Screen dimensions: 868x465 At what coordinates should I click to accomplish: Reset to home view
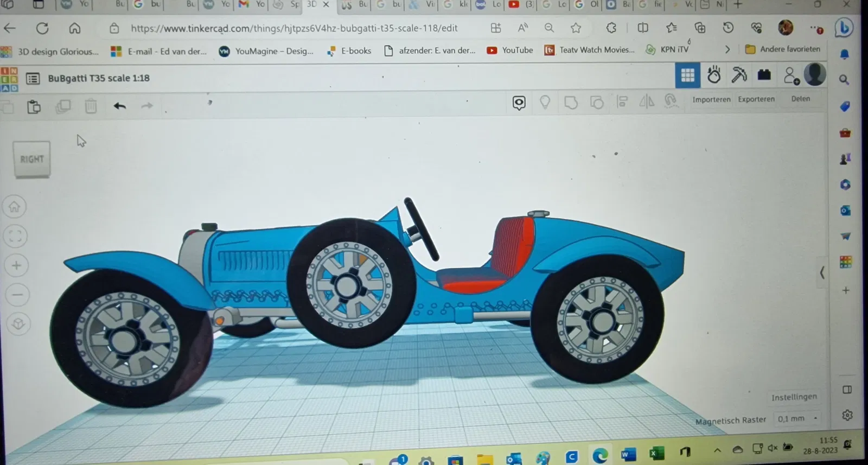tap(15, 207)
